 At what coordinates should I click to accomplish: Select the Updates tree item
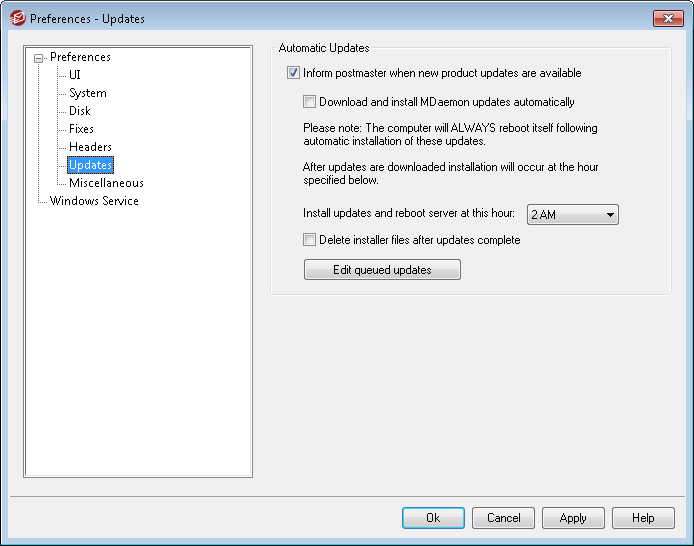pyautogui.click(x=90, y=165)
